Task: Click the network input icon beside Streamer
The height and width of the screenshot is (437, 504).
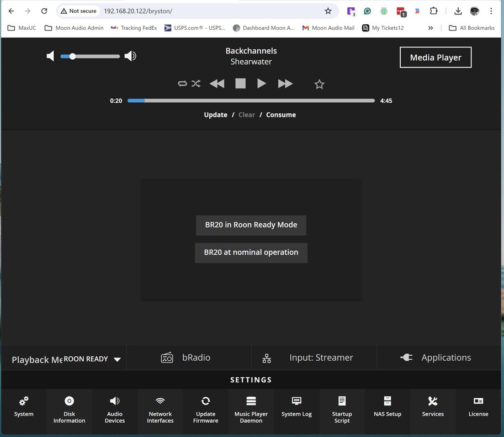Action: [267, 358]
